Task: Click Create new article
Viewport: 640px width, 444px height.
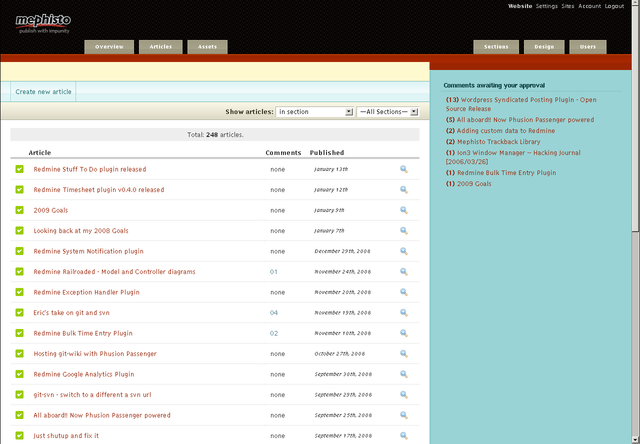Action: click(x=43, y=92)
